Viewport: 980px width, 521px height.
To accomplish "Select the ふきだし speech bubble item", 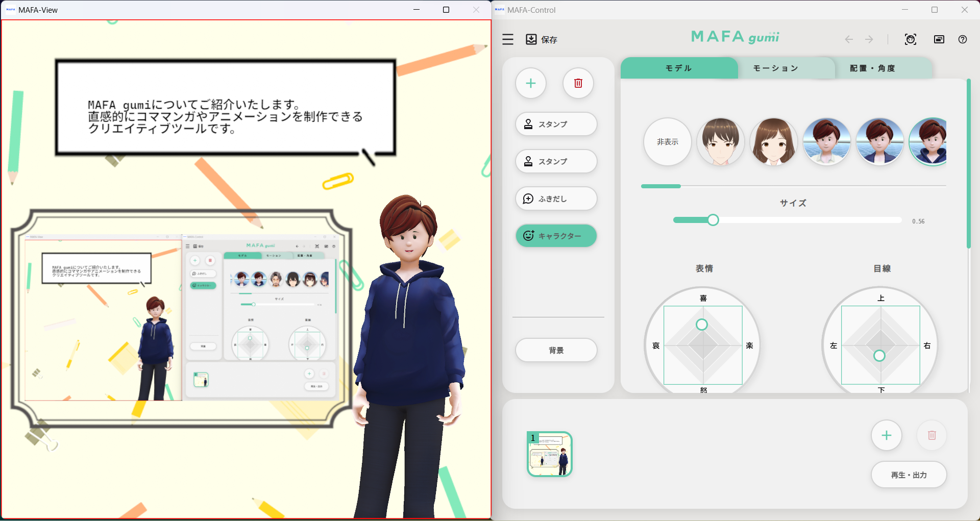I will (556, 199).
